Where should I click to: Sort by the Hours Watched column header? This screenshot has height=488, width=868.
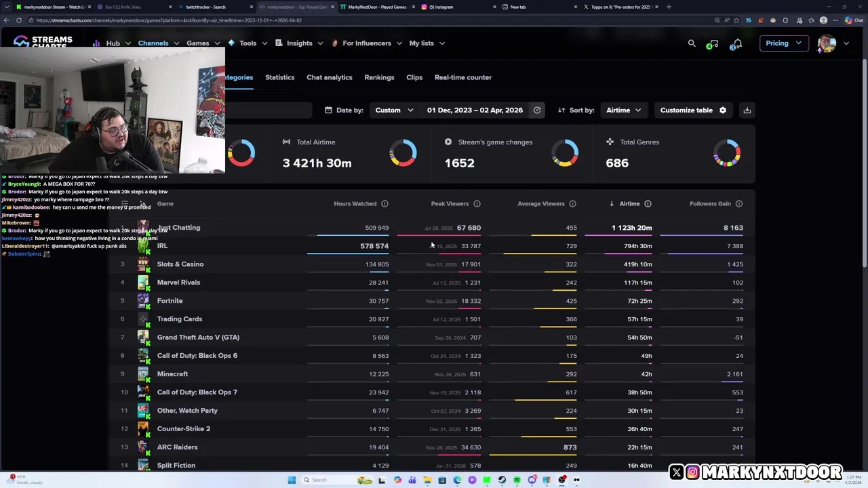coord(355,204)
